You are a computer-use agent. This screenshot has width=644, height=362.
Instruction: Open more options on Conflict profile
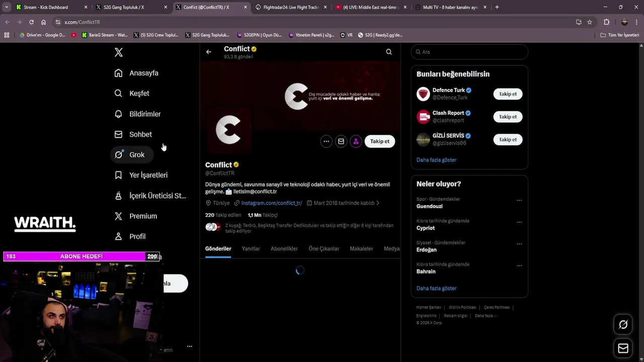(326, 141)
